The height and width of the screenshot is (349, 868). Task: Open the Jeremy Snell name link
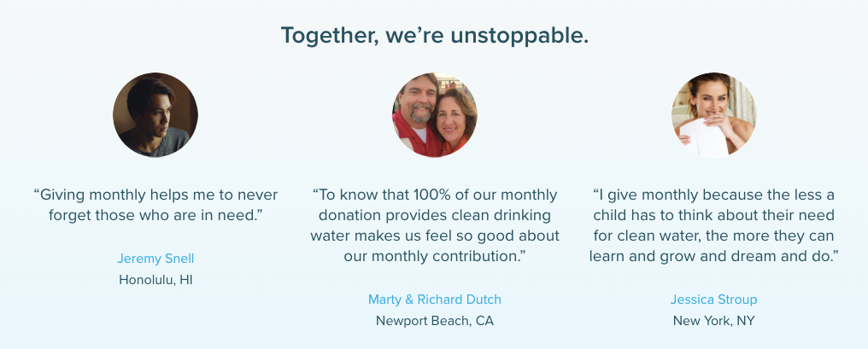(x=155, y=259)
